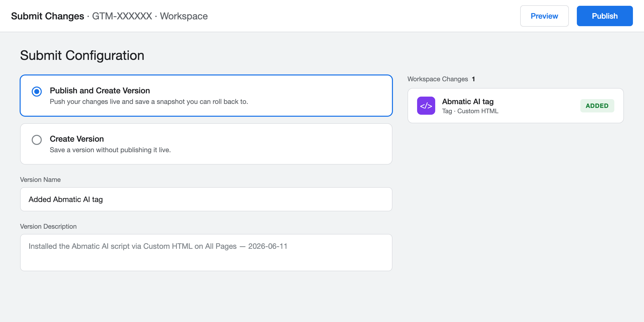Click Workspace in the header
The width and height of the screenshot is (644, 322).
pyautogui.click(x=184, y=16)
